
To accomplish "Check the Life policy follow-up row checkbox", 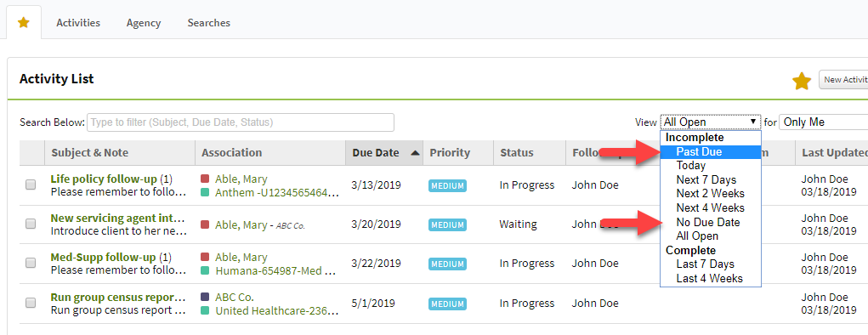I will click(31, 185).
